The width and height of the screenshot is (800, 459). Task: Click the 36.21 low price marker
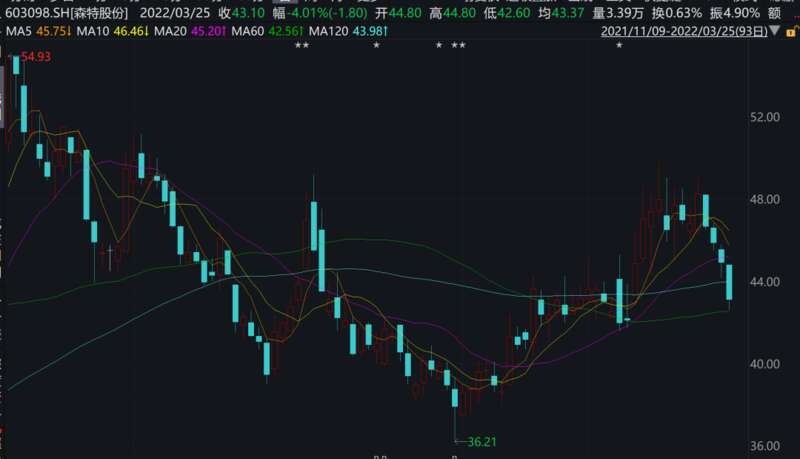[484, 439]
